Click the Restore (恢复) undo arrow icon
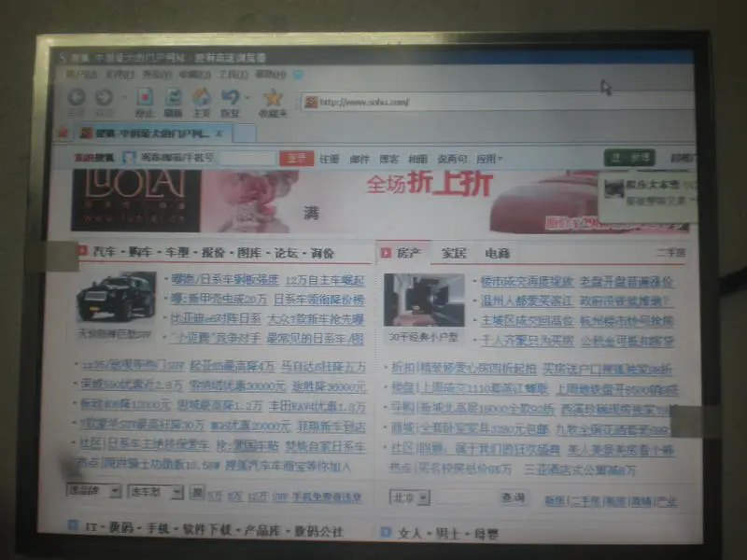Image resolution: width=747 pixels, height=560 pixels. point(231,97)
